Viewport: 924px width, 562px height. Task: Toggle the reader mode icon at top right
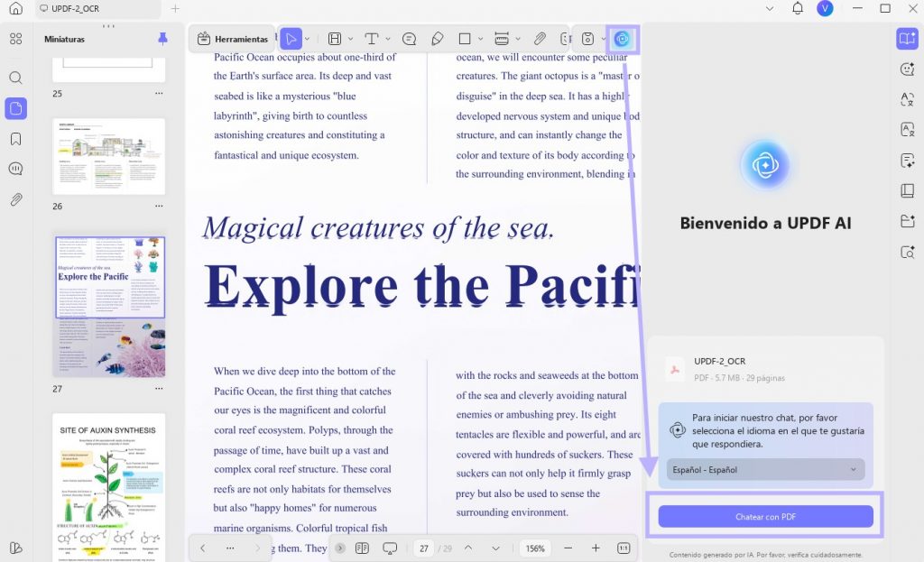pos(907,39)
